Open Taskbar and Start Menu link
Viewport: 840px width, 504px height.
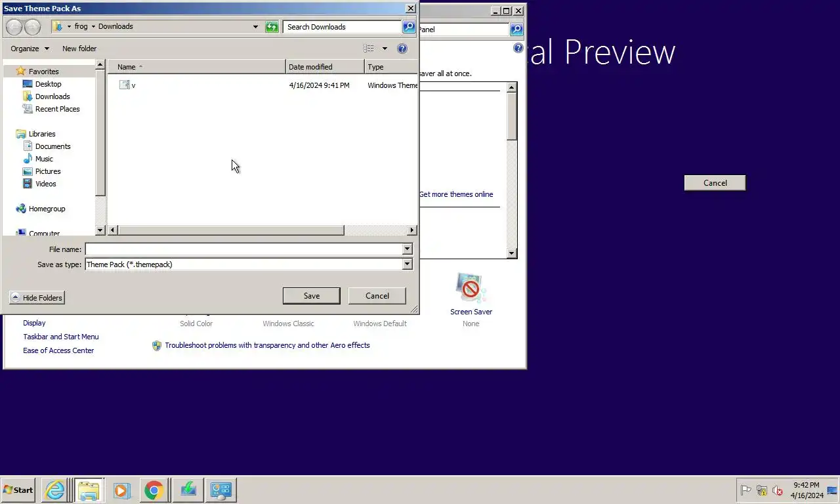(61, 337)
